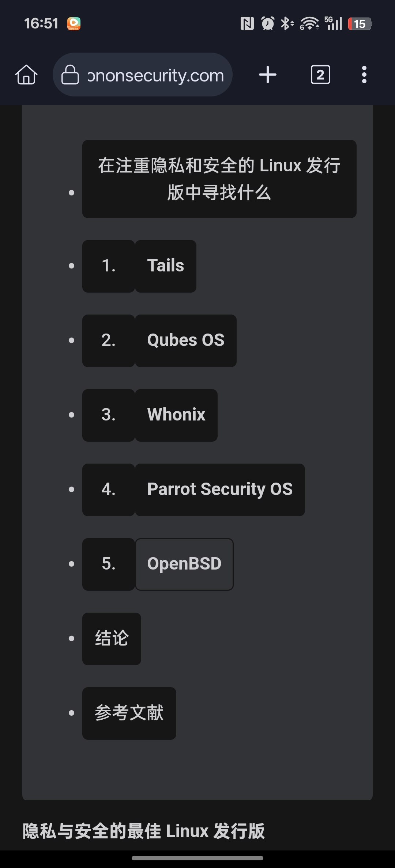Jump to the 结论 section

click(112, 639)
